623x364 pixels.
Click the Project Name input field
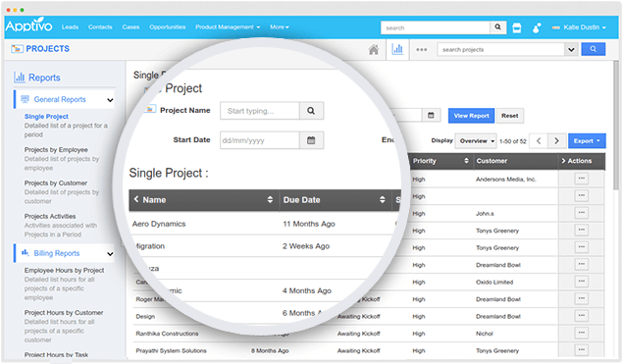(x=260, y=111)
